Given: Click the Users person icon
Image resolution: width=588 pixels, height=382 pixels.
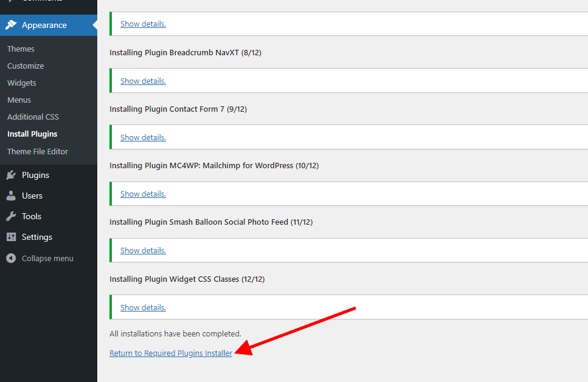Looking at the screenshot, I should 11,196.
